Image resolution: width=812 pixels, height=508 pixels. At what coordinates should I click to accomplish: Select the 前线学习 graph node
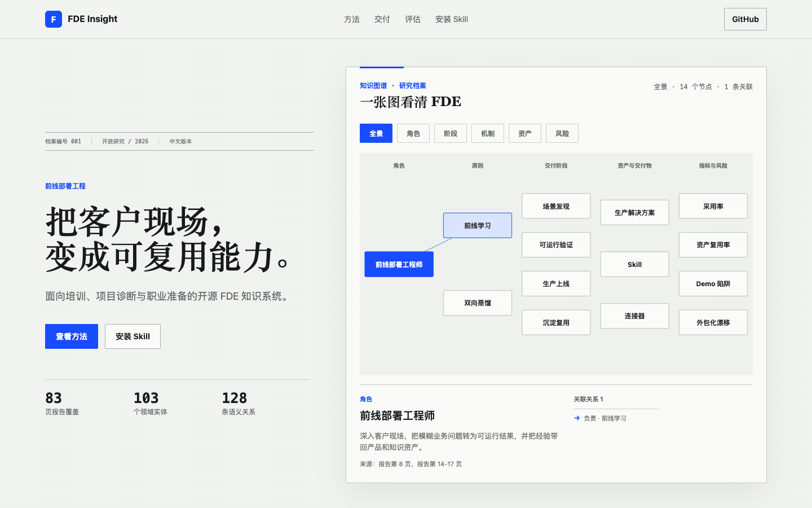point(478,225)
